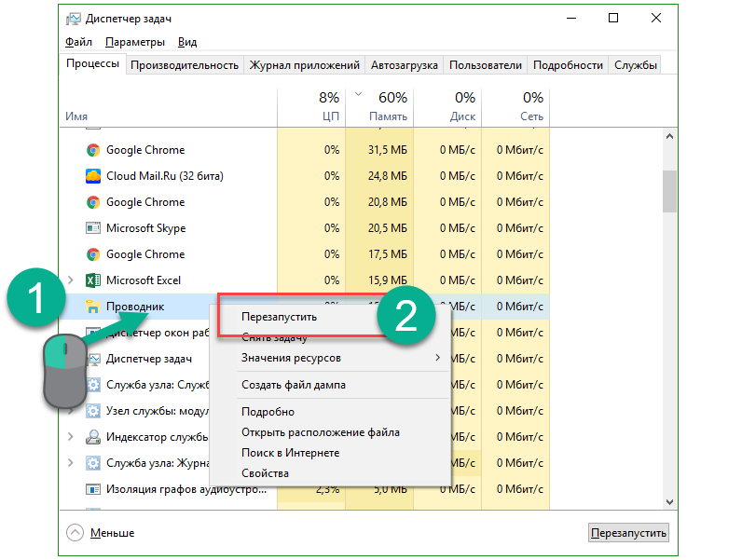
Task: Click the 15,9 МБ memory cell
Action: (379, 280)
